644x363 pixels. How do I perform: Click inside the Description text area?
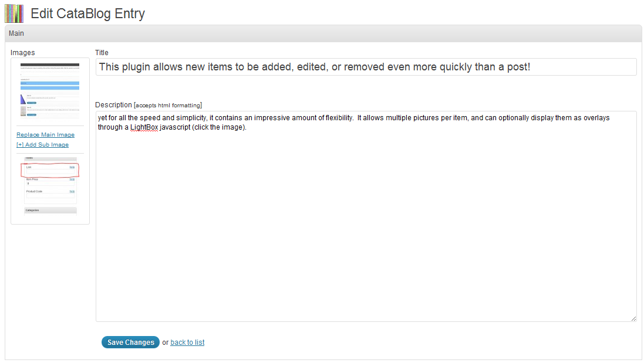point(366,223)
